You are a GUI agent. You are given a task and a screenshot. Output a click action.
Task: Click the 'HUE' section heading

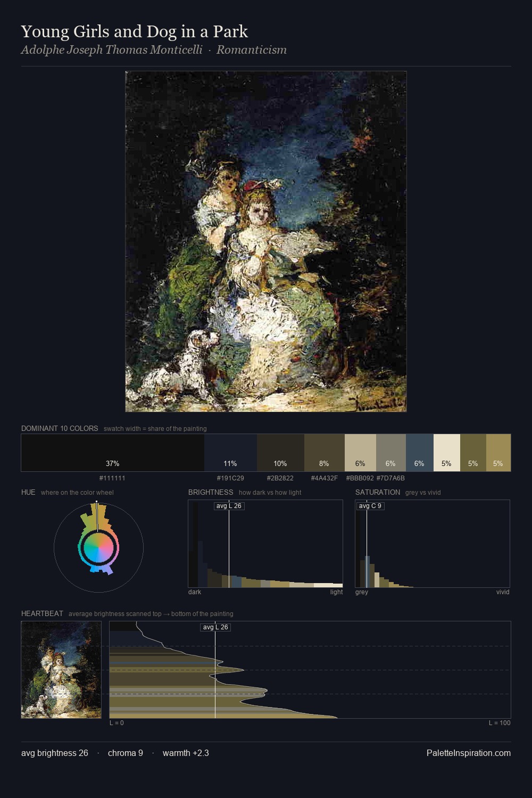point(28,492)
